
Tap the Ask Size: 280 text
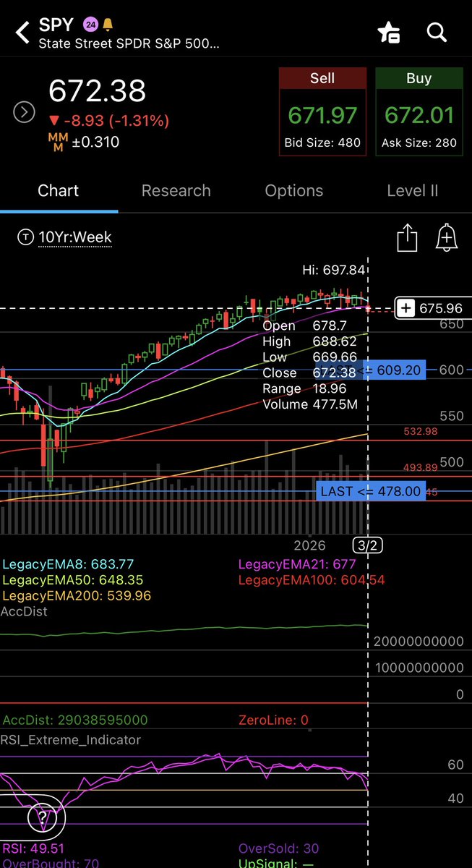coord(419,142)
